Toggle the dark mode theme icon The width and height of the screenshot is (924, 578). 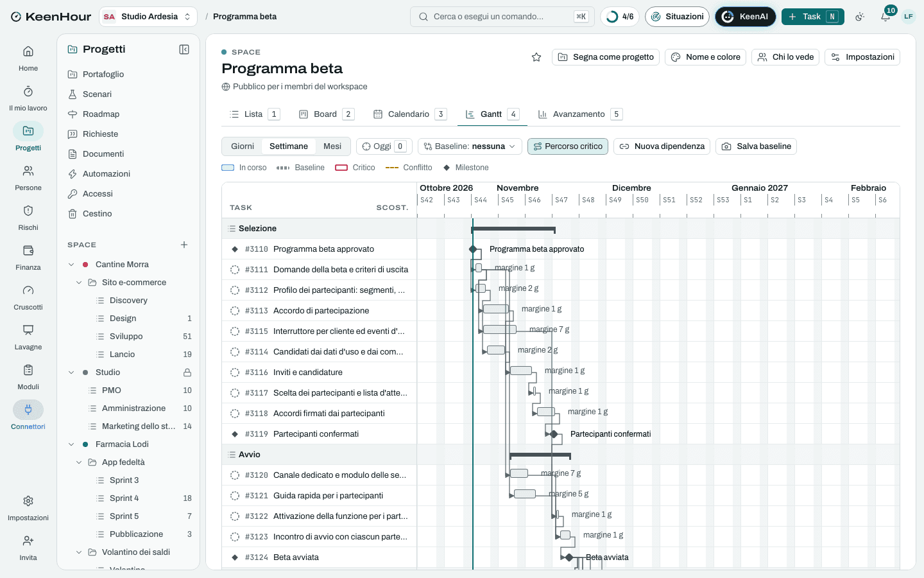click(860, 17)
